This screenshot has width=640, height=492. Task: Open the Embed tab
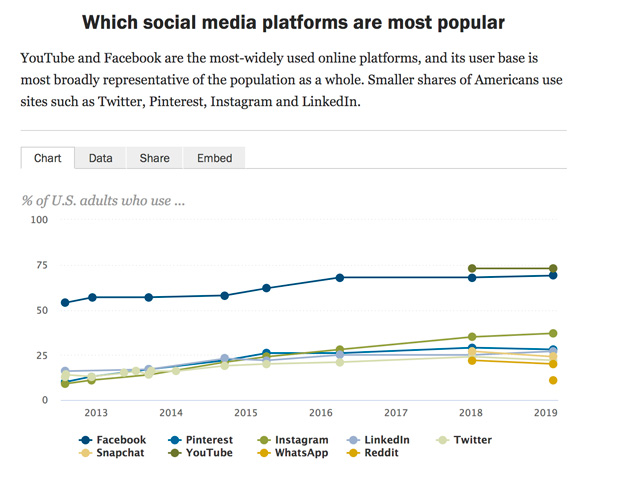tap(214, 158)
